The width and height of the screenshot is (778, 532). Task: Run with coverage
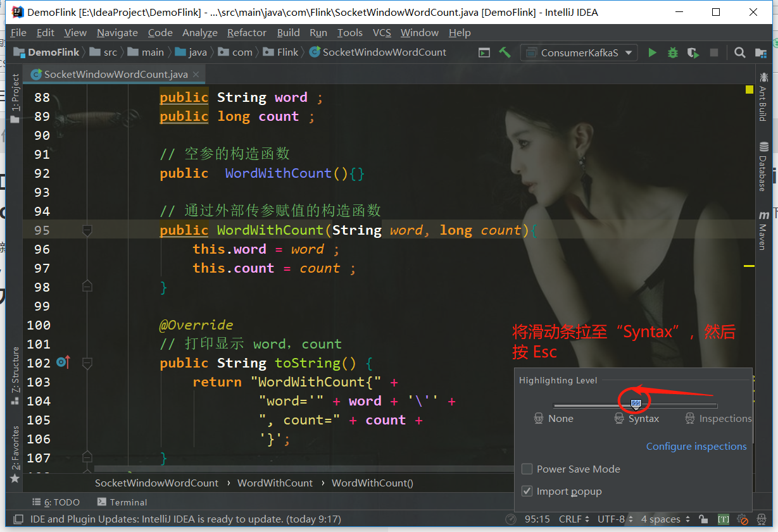click(x=693, y=52)
